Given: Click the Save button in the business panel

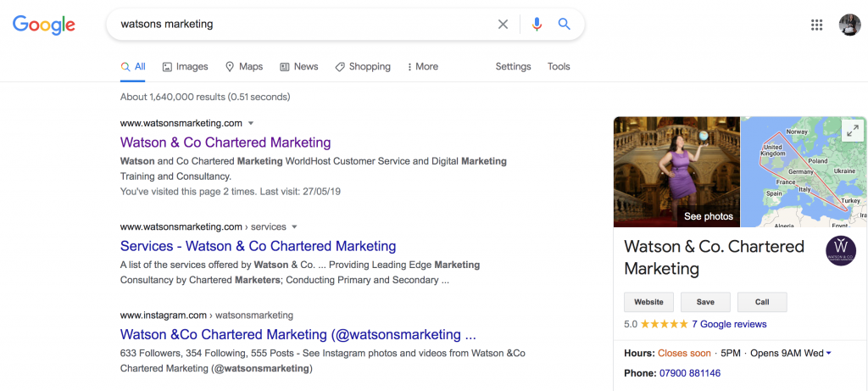Looking at the screenshot, I should click(705, 303).
